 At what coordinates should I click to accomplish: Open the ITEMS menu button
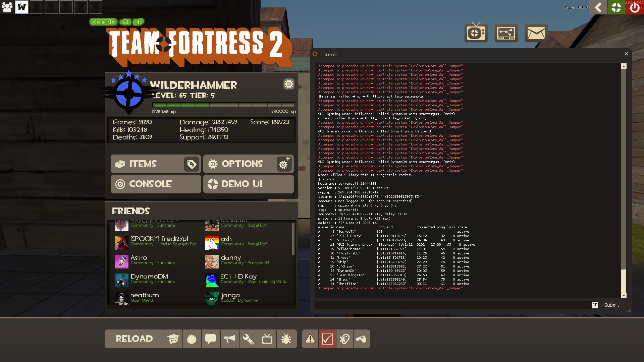147,164
